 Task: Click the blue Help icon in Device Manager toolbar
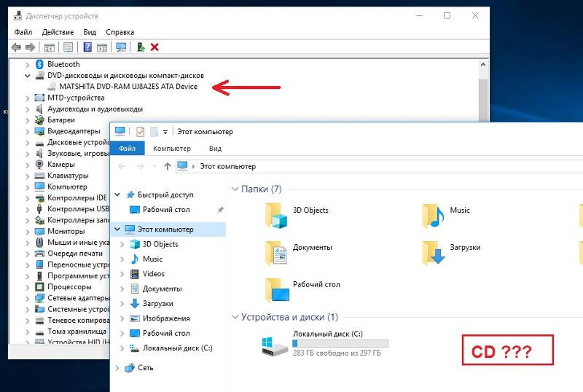[x=87, y=47]
